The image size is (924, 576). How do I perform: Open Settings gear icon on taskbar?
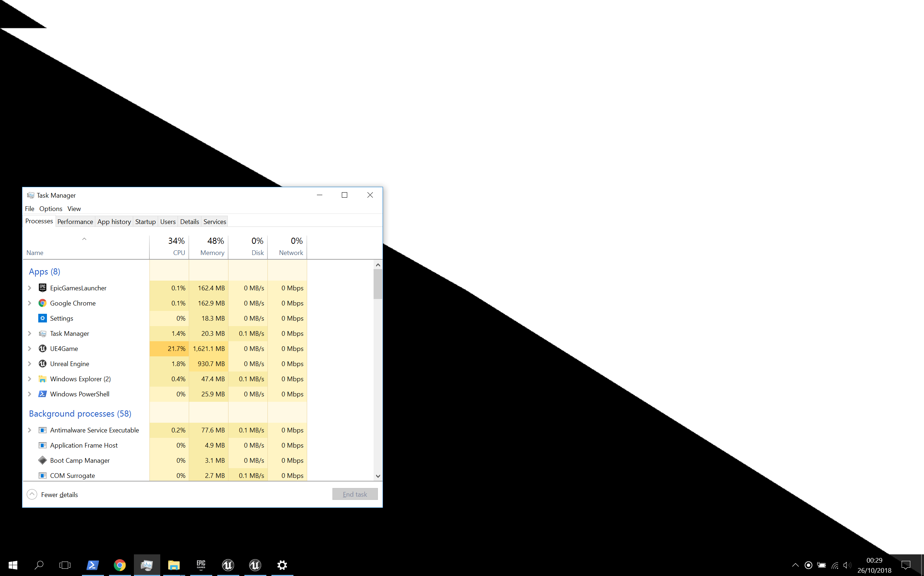click(282, 564)
